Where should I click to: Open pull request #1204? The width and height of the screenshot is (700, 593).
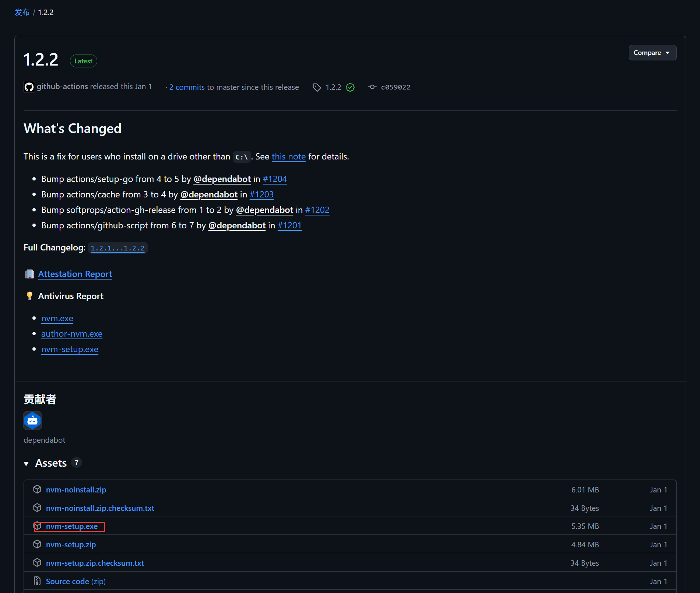[x=275, y=179]
